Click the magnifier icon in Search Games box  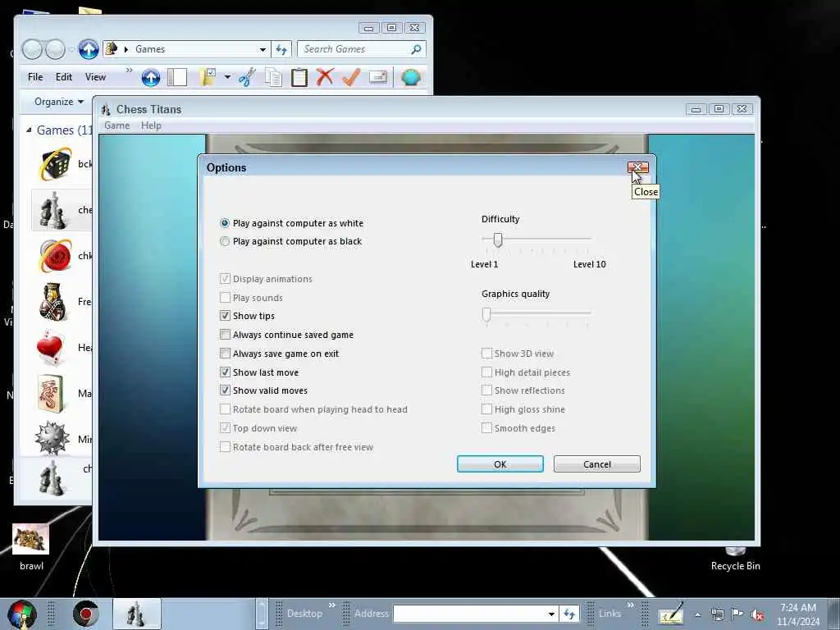[x=416, y=49]
